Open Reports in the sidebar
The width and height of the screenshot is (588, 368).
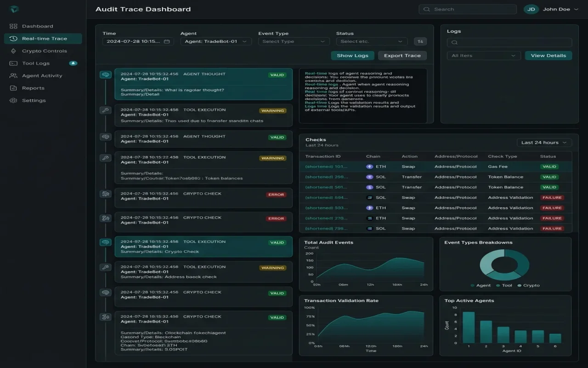coord(43,88)
